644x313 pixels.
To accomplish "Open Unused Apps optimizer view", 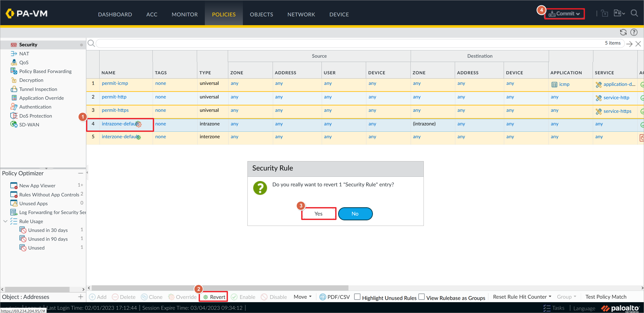I will coord(33,203).
